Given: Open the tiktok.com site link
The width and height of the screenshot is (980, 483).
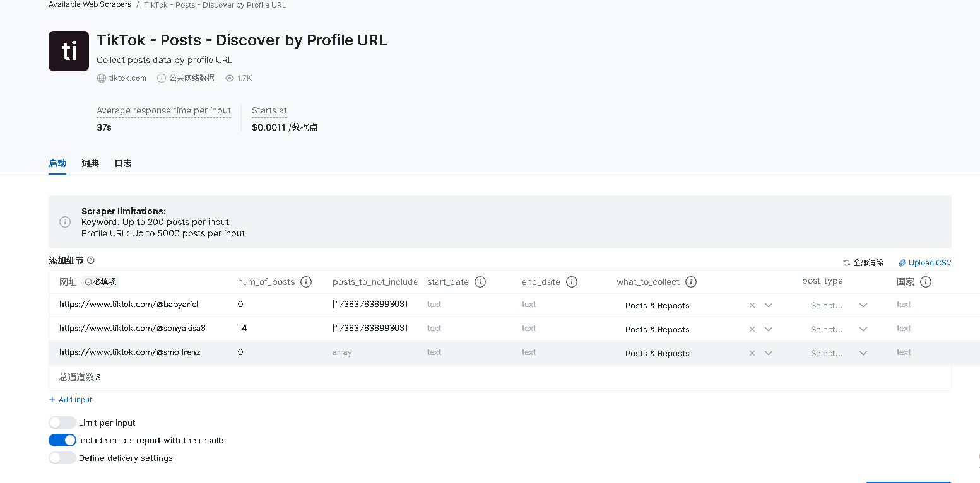Looking at the screenshot, I should point(127,78).
